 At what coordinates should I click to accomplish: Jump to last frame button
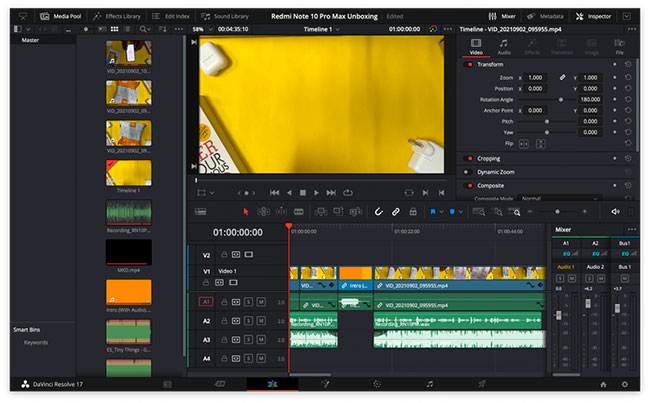point(331,193)
